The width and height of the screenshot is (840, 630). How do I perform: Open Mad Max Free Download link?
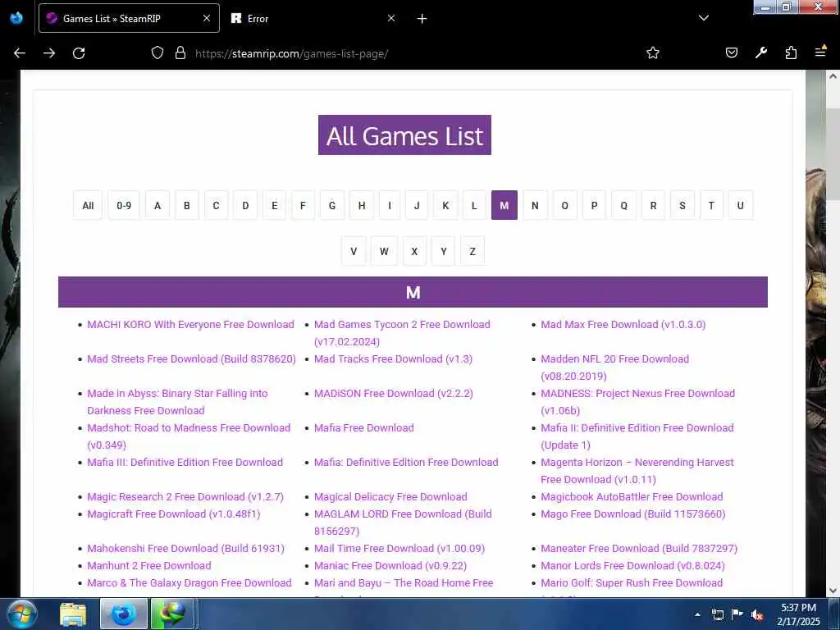(x=623, y=325)
